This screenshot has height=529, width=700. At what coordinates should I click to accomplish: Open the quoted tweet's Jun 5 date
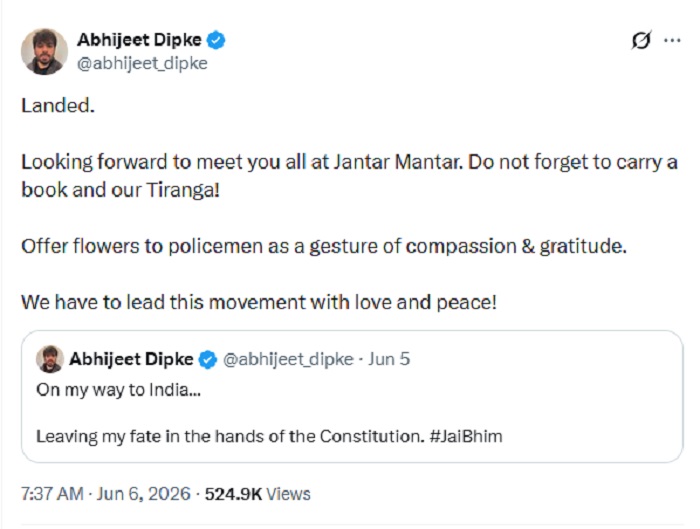pos(389,359)
